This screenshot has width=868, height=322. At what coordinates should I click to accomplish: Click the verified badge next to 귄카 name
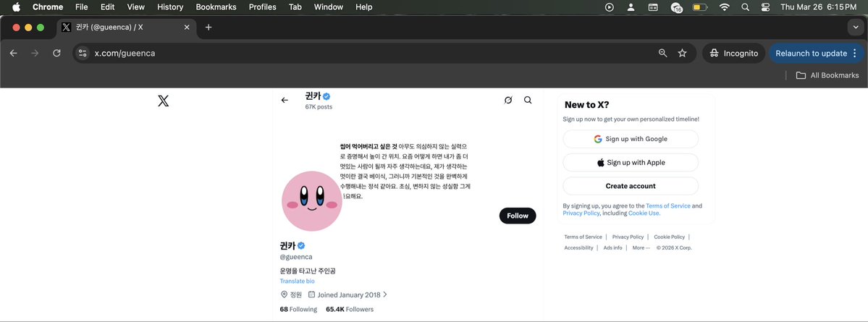tap(300, 245)
